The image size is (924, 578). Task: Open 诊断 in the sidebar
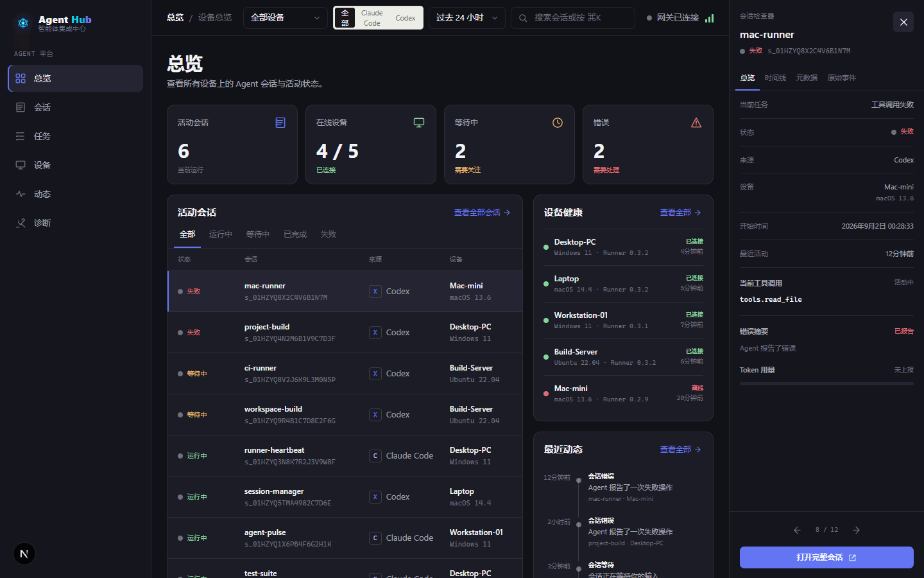(76, 223)
